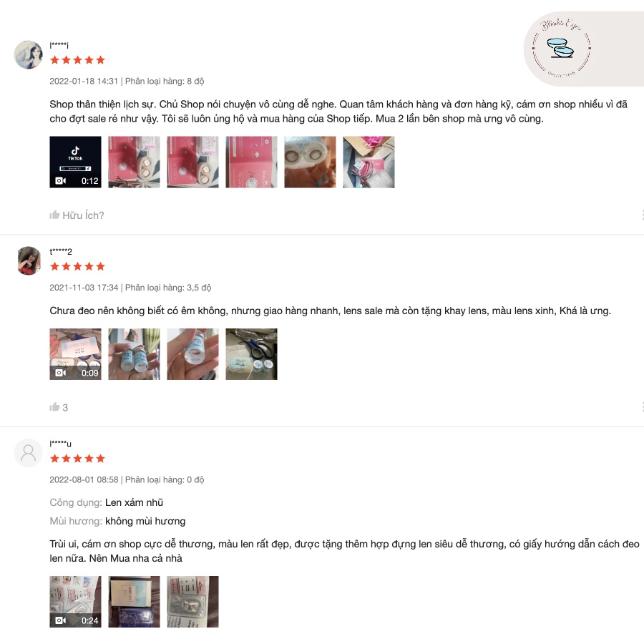Play the TikTok 0:12 review video

tap(76, 162)
